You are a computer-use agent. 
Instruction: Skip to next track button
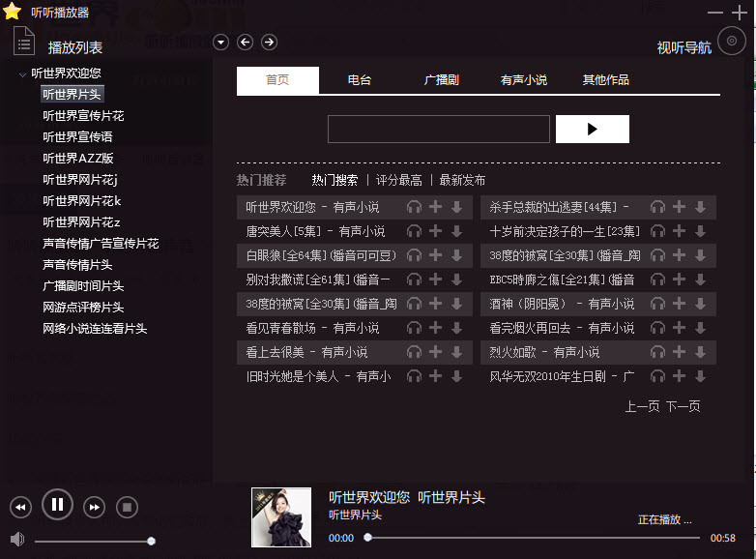[x=94, y=507]
